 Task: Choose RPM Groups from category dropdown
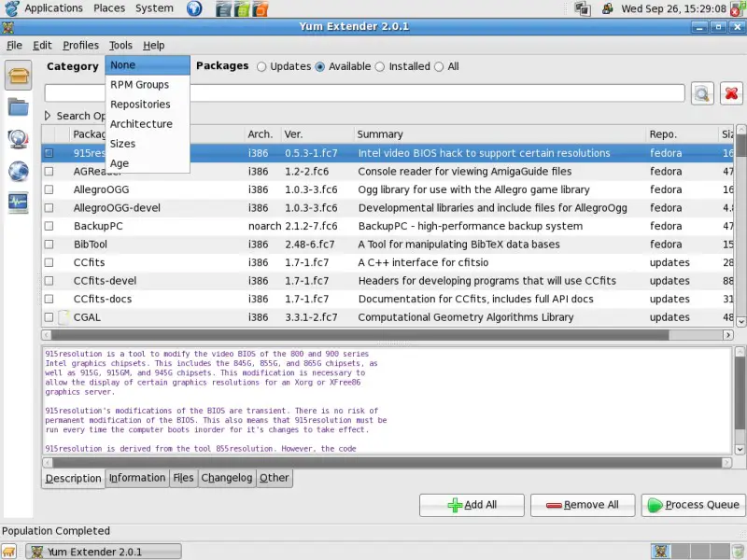(139, 85)
